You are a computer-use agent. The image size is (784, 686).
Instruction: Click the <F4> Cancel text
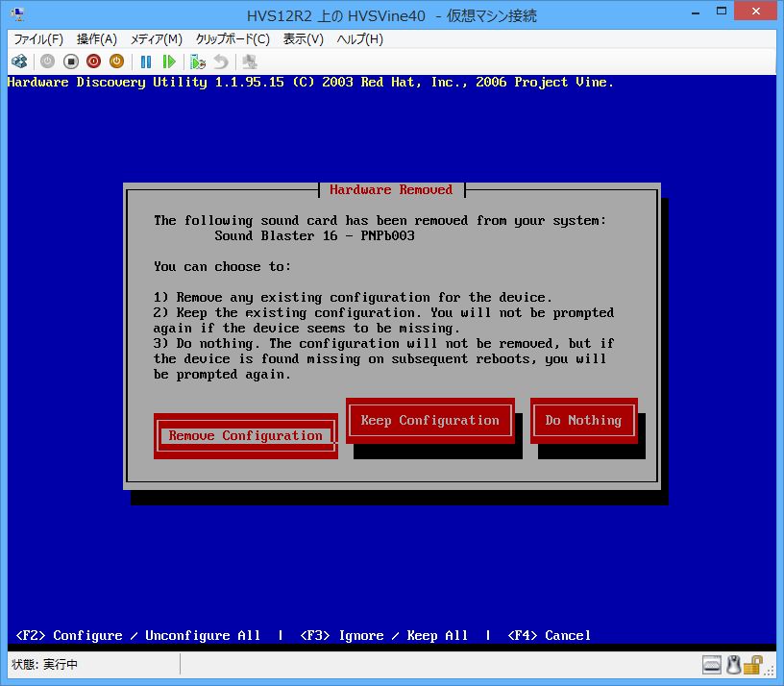(x=549, y=635)
